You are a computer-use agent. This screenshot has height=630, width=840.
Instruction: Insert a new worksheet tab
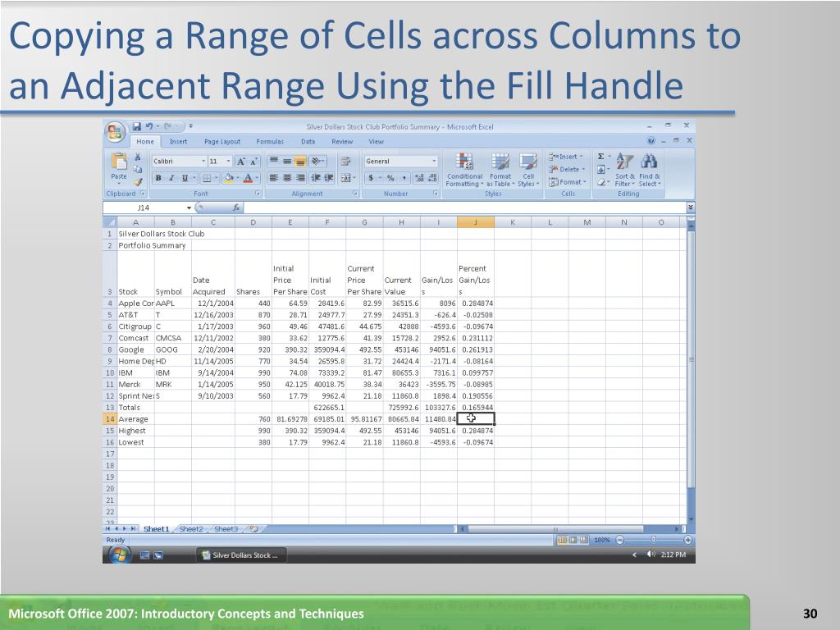[254, 529]
